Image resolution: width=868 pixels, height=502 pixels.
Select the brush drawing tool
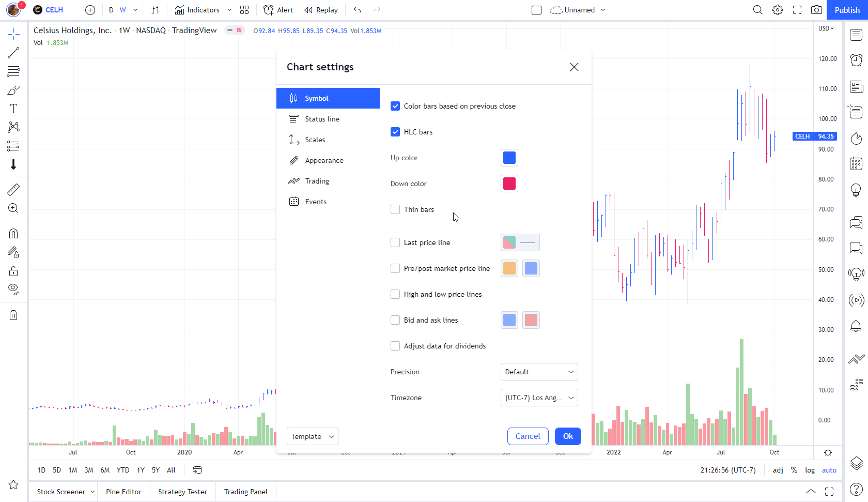pos(13,90)
